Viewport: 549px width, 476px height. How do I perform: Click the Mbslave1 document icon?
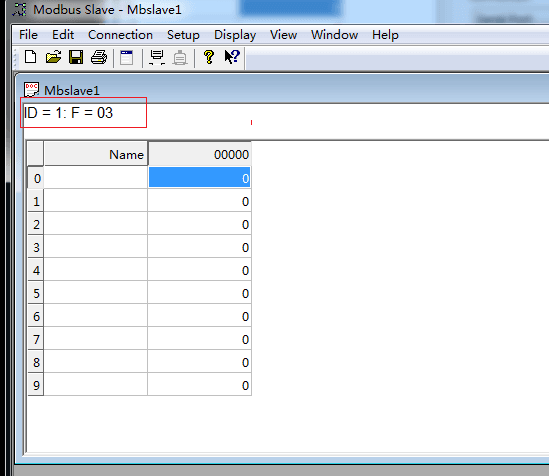click(31, 90)
